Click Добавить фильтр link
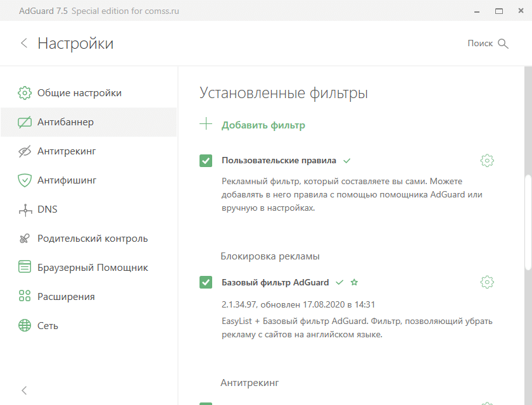 point(263,125)
